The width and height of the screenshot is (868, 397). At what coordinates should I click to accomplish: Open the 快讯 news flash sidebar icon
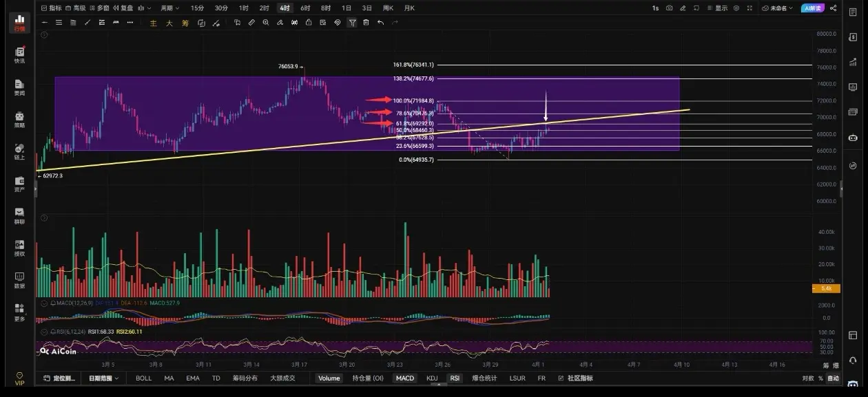(19, 56)
